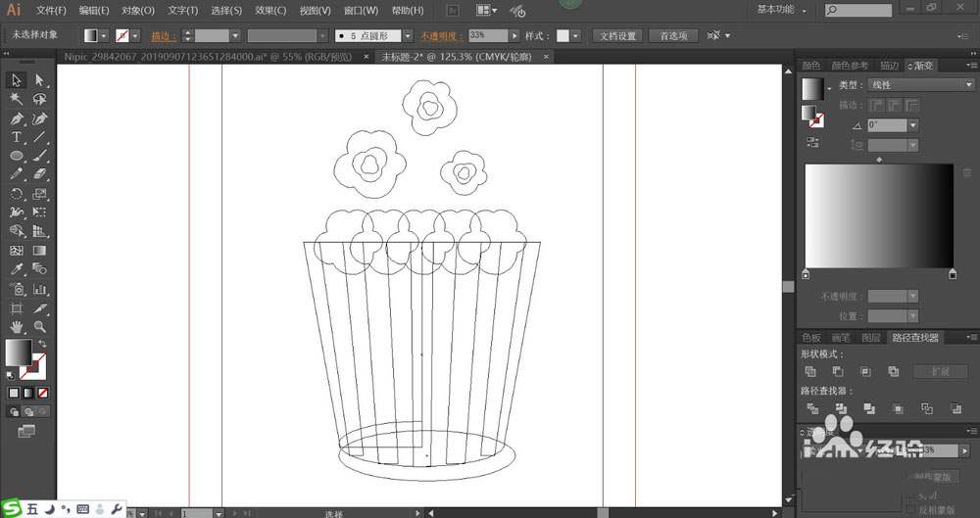Click Reverse Gradient icon in Gradient panel
Viewport: 980px width, 518px height.
812,142
